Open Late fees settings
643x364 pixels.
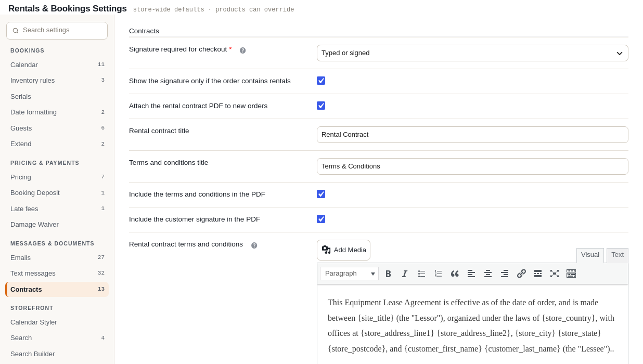[57, 209]
